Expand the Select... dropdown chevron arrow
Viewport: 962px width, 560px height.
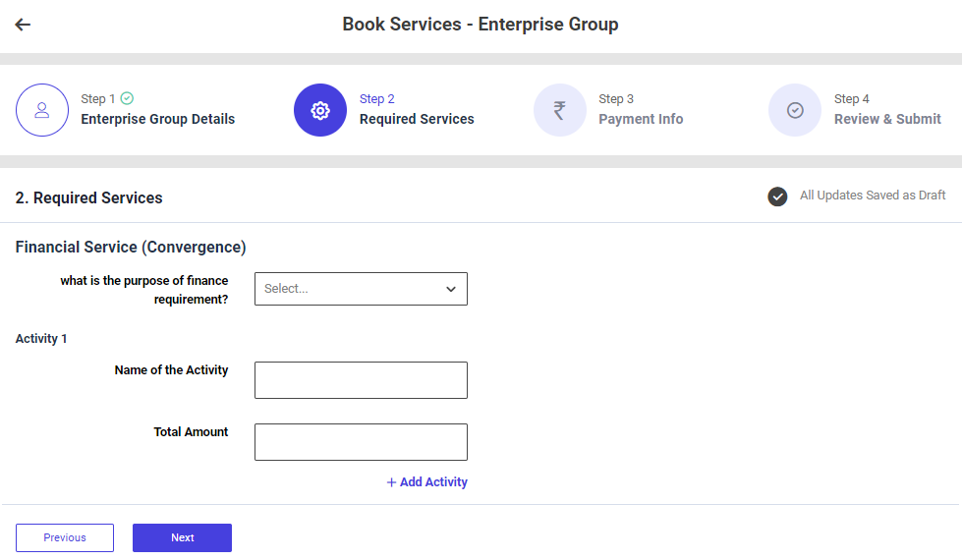[x=451, y=289]
